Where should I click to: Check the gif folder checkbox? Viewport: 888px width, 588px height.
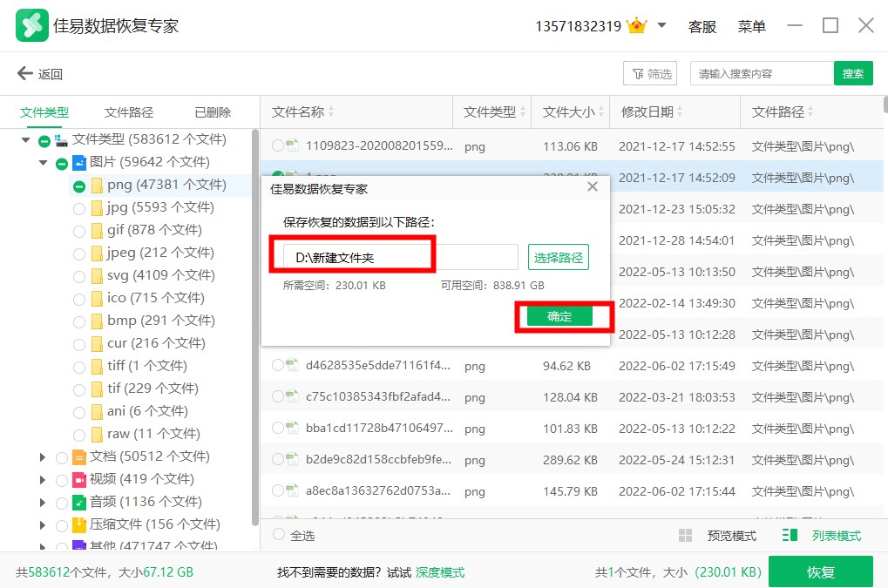point(79,232)
